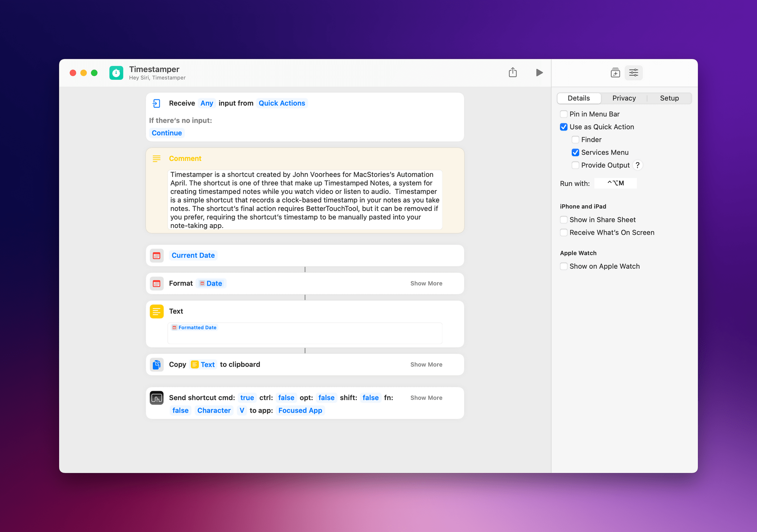
Task: Click the Run with keyboard shortcut field
Action: coord(615,183)
